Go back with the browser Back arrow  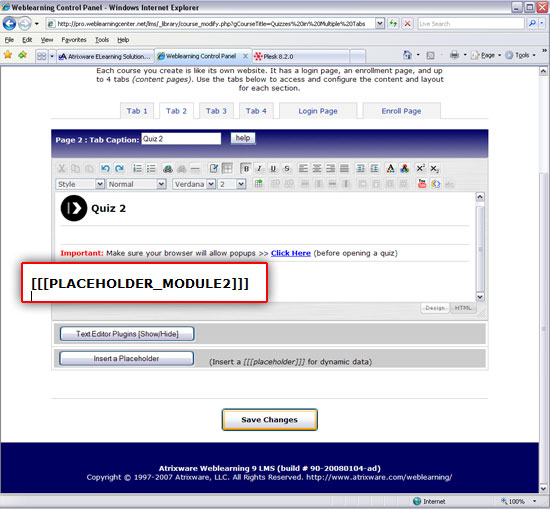pyautogui.click(x=9, y=24)
